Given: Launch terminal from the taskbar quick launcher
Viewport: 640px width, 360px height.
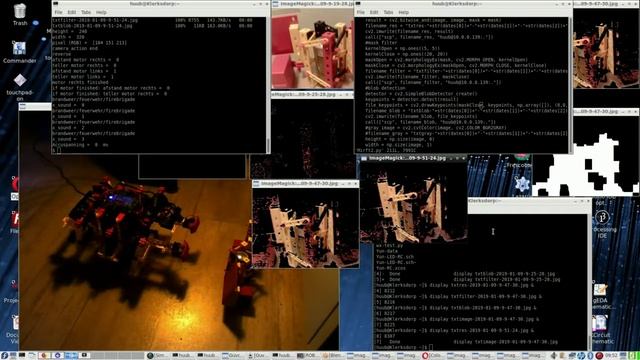Looking at the screenshot, I should [x=22, y=356].
